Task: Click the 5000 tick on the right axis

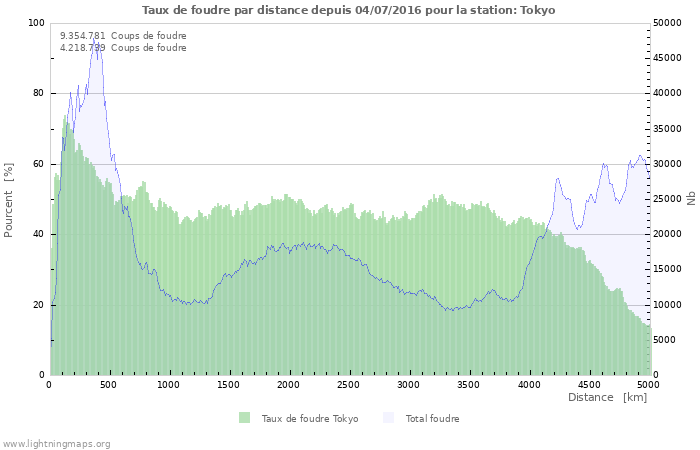Action: pos(663,340)
